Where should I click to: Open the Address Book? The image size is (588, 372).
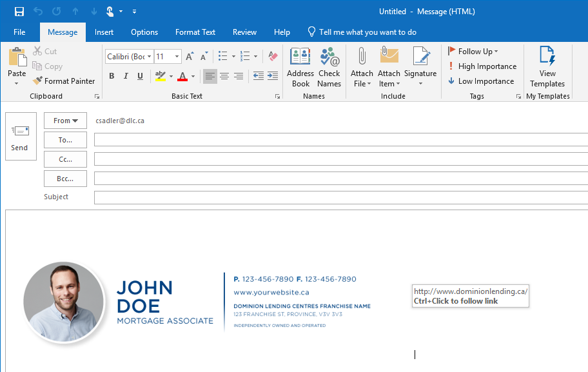(x=300, y=68)
